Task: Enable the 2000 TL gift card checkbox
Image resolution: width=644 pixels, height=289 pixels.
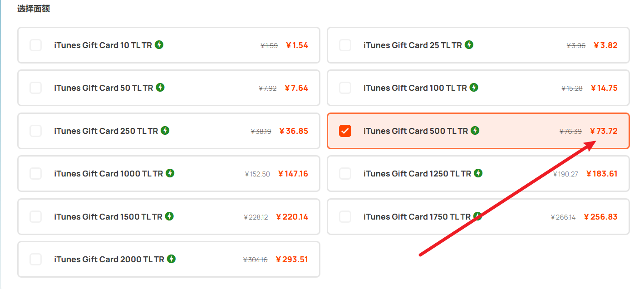Action: (35, 259)
